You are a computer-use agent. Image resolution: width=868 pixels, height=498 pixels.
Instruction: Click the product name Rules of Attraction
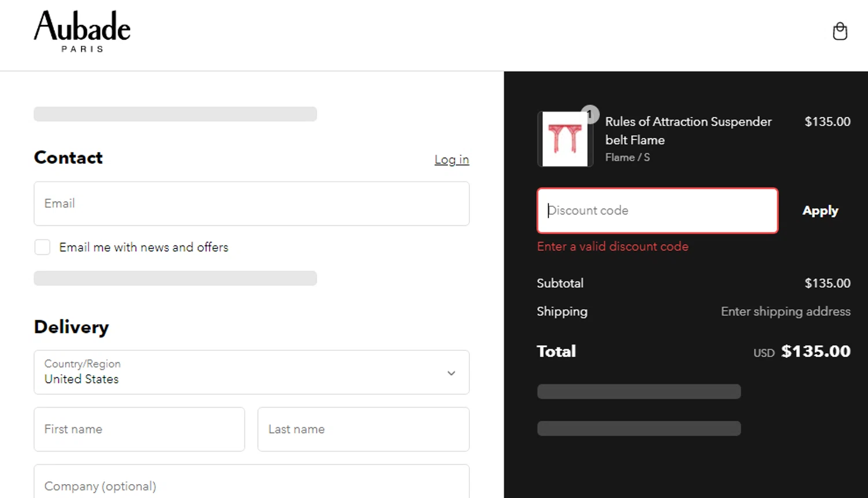pos(688,130)
